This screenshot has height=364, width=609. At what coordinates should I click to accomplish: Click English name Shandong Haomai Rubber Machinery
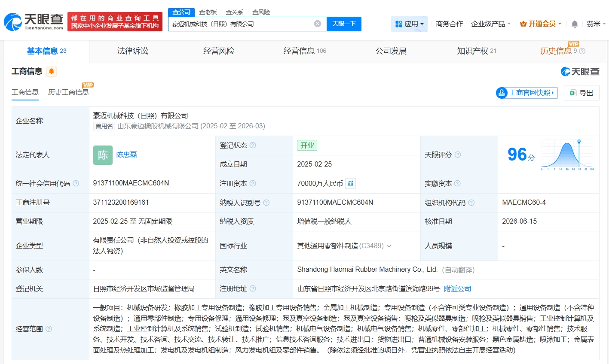[x=367, y=270]
